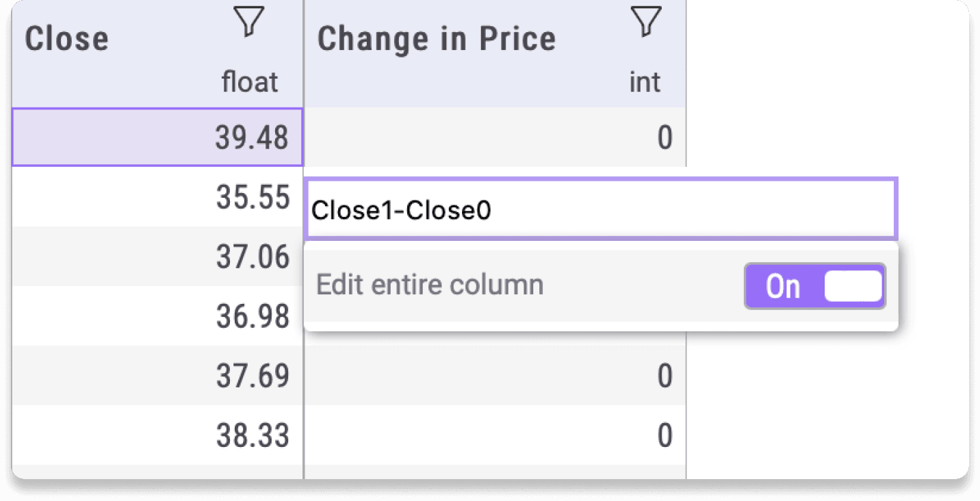Select the Change in Price column header
980x501 pixels.
436,38
